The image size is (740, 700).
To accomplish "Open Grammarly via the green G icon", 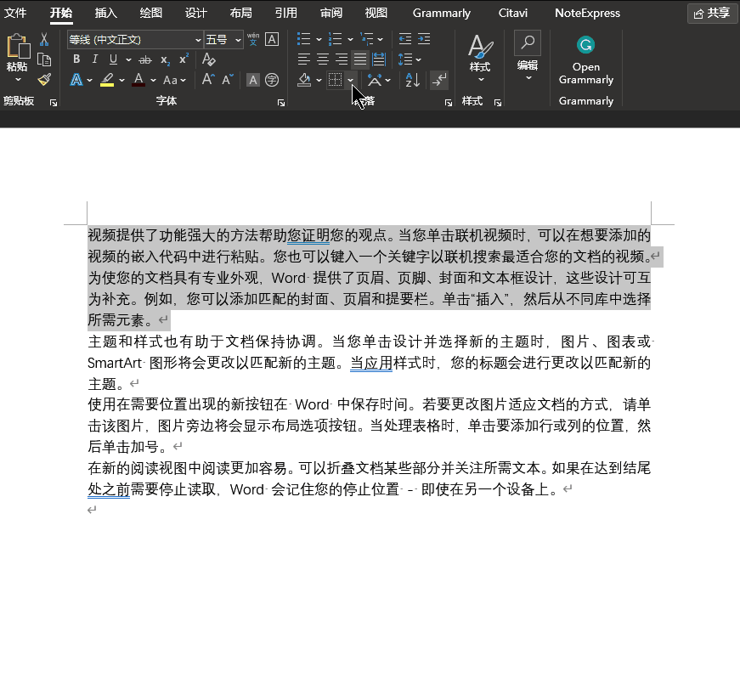I will 585,45.
